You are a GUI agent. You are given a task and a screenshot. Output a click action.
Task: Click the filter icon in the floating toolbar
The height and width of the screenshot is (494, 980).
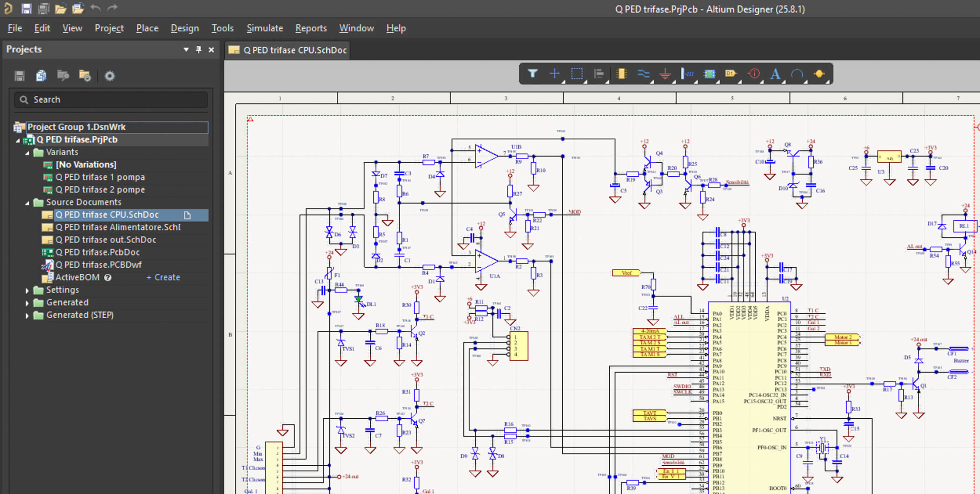tap(533, 74)
